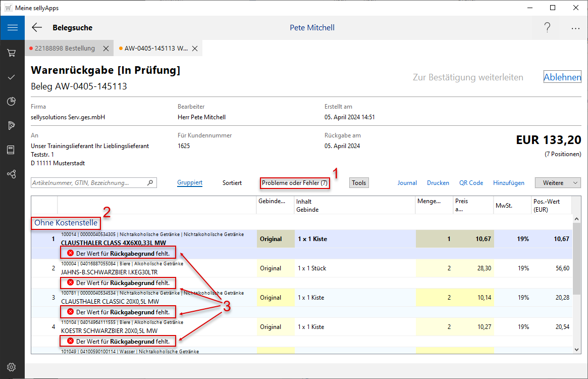This screenshot has width=588, height=379.
Task: Select the AW-0405-145113 tab
Action: (x=155, y=49)
